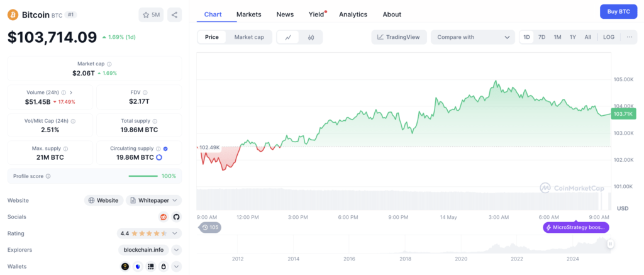The width and height of the screenshot is (644, 275).
Task: Click the info icon next to Circulating supply
Action: [158, 149]
